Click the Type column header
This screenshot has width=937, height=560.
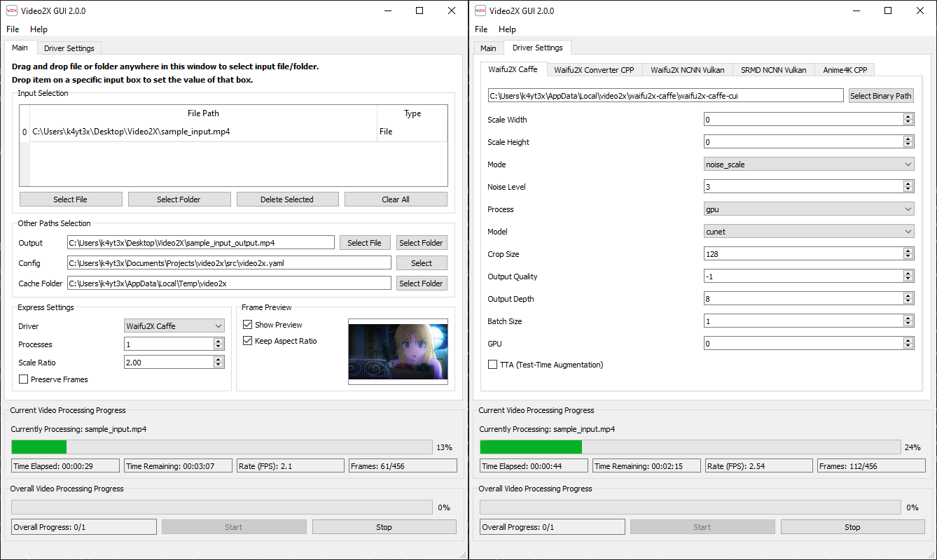click(x=412, y=113)
